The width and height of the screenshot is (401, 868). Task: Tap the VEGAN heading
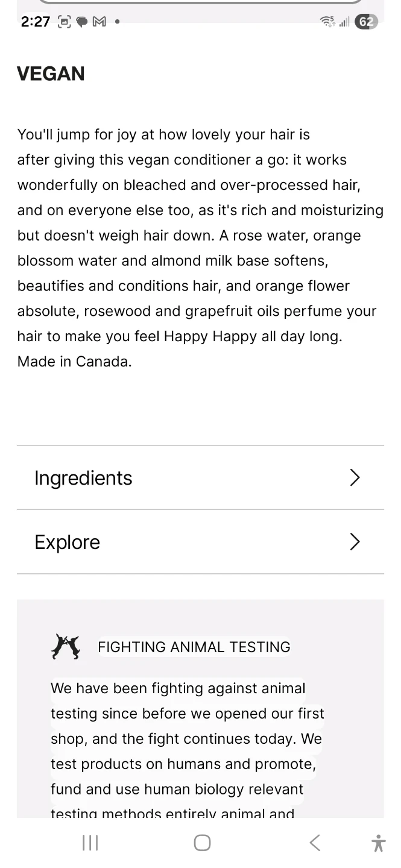(x=51, y=74)
